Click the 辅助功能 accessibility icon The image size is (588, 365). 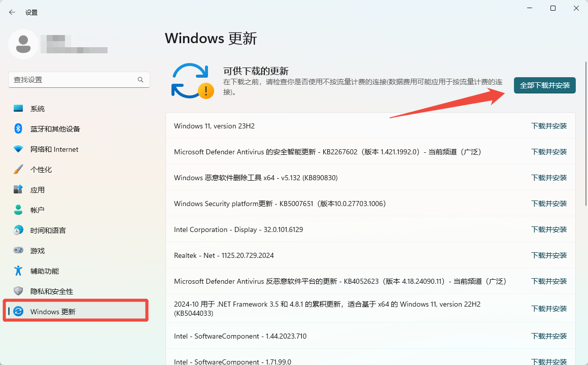point(18,271)
